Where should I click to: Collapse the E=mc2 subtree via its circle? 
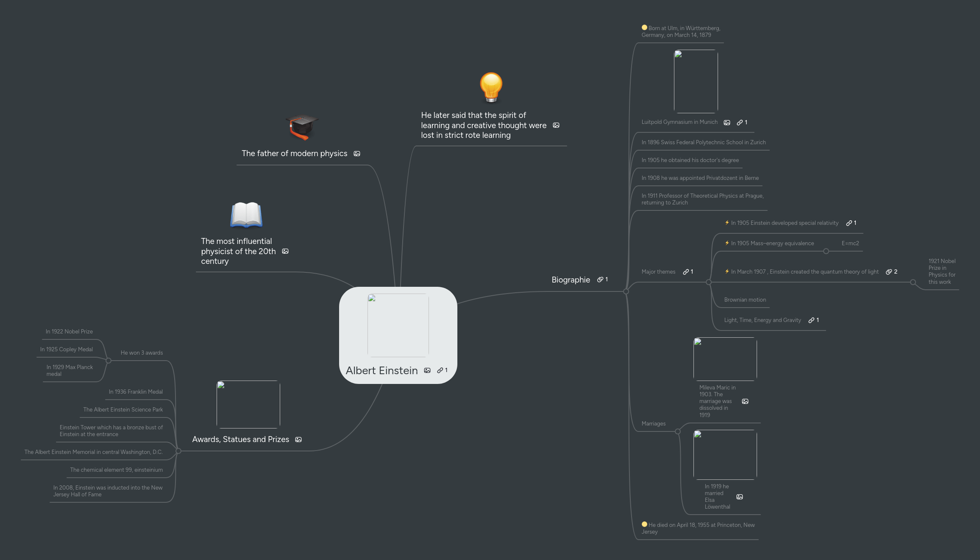click(826, 251)
